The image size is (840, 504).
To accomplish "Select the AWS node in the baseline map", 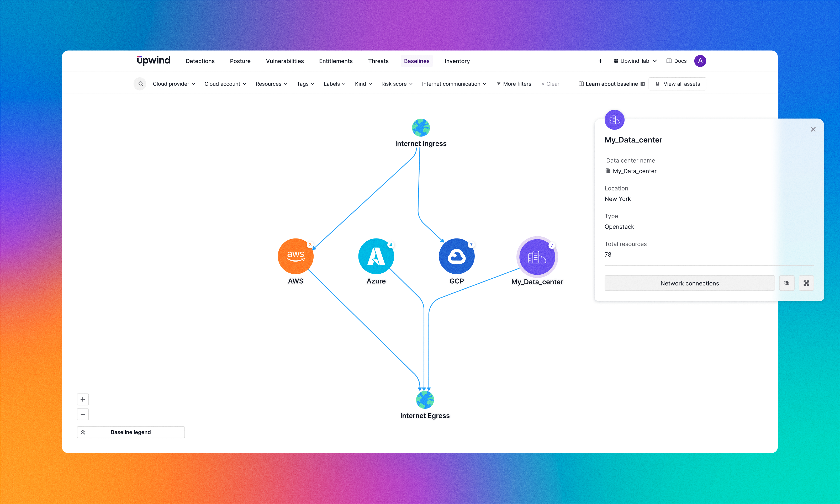I will click(295, 256).
